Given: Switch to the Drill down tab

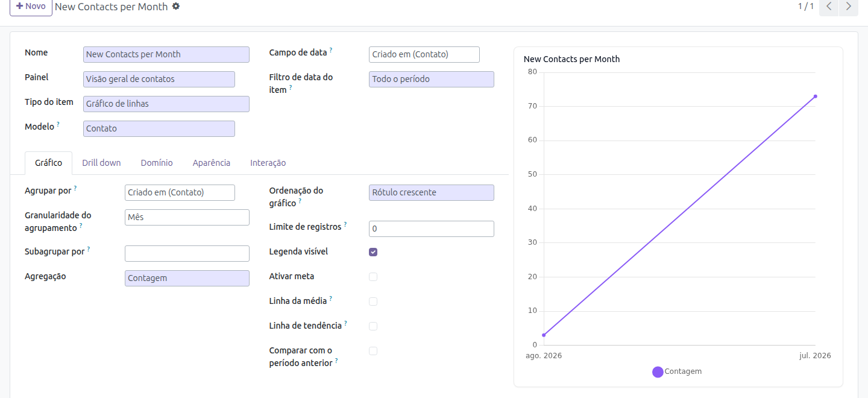Looking at the screenshot, I should (101, 163).
